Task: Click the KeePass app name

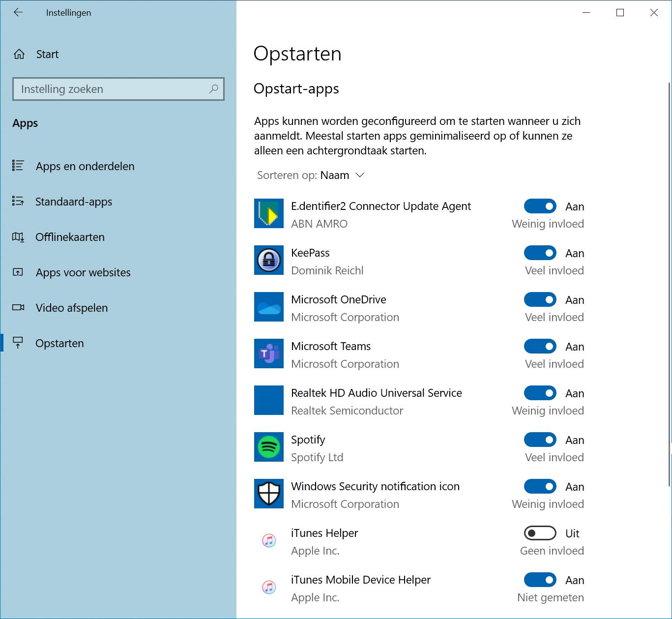Action: click(310, 253)
